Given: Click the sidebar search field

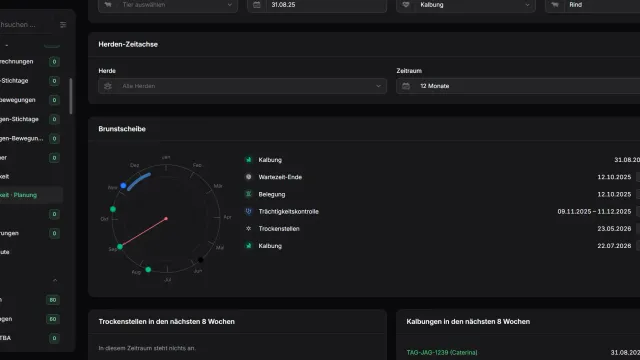Looking at the screenshot, I should point(27,25).
